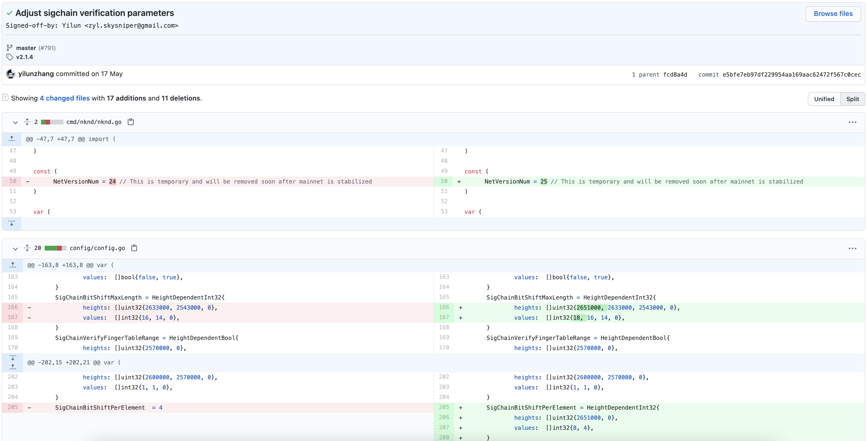Click Browse files button
Viewport: 868px width, 441px height.
(x=833, y=14)
